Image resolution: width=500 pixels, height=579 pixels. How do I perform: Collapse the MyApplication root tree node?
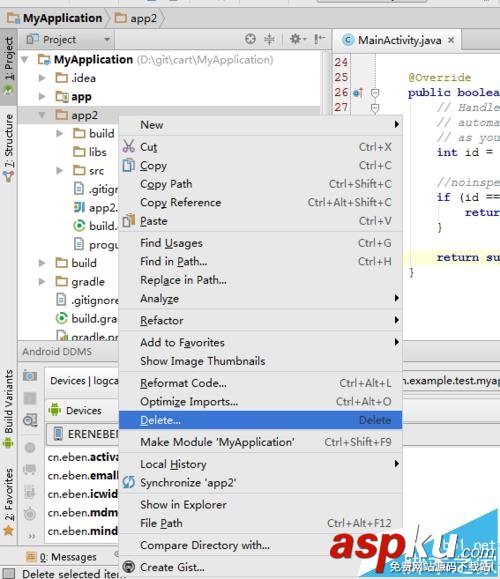tap(25, 59)
